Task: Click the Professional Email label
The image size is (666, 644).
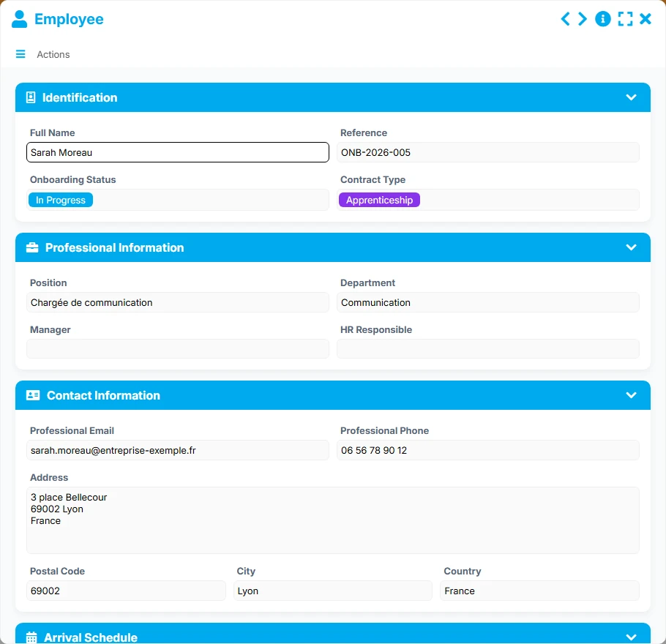Action: pyautogui.click(x=72, y=431)
